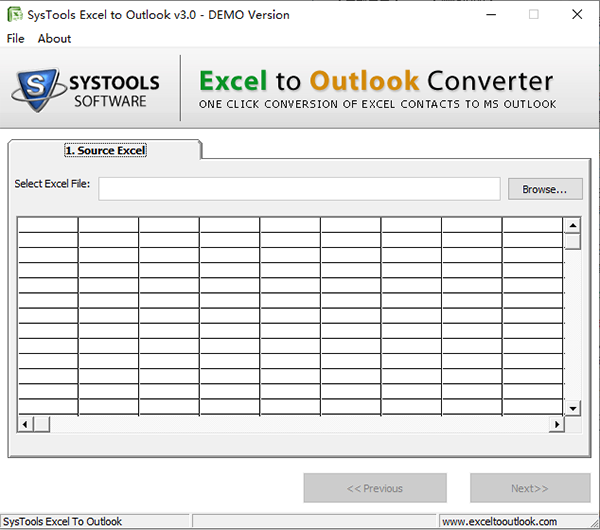Click 'SysTools Excel To Outlook' status text
The width and height of the screenshot is (600, 530).
tap(62, 522)
